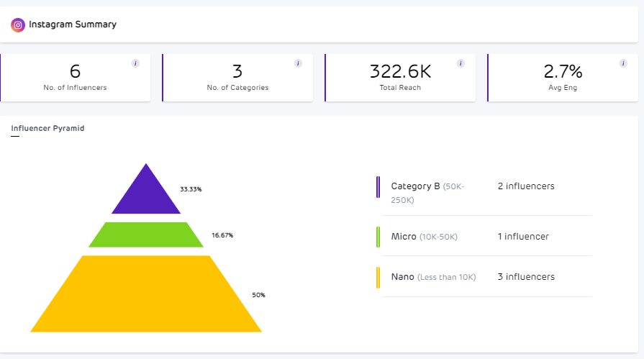Open info icon on No. of Influencers card

[135, 63]
